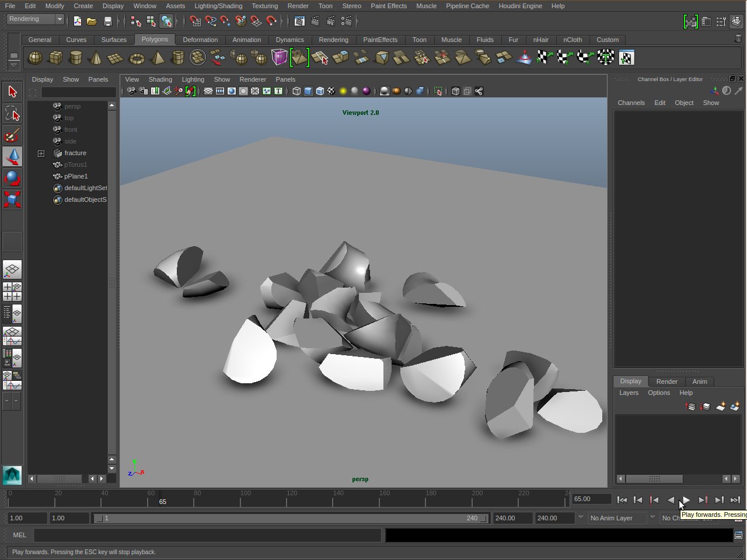Screen dimensions: 747x560
Task: Open the Channels menu in Channel Box
Action: click(x=631, y=103)
